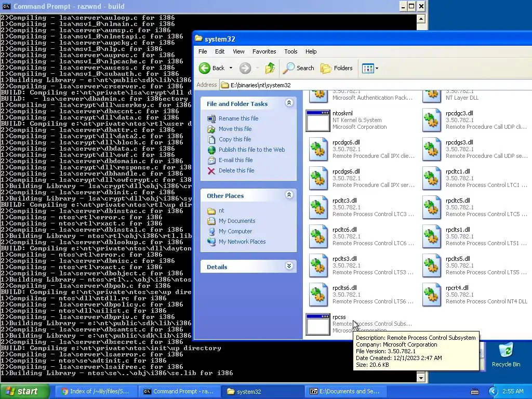
Task: Click the address bar path field
Action: (x=376, y=85)
